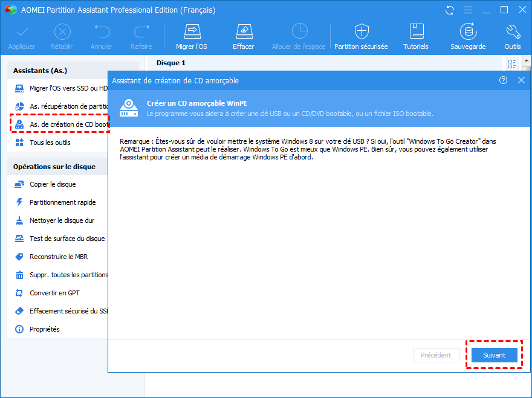
Task: Open As. de création de CD bootable
Action: 61,124
